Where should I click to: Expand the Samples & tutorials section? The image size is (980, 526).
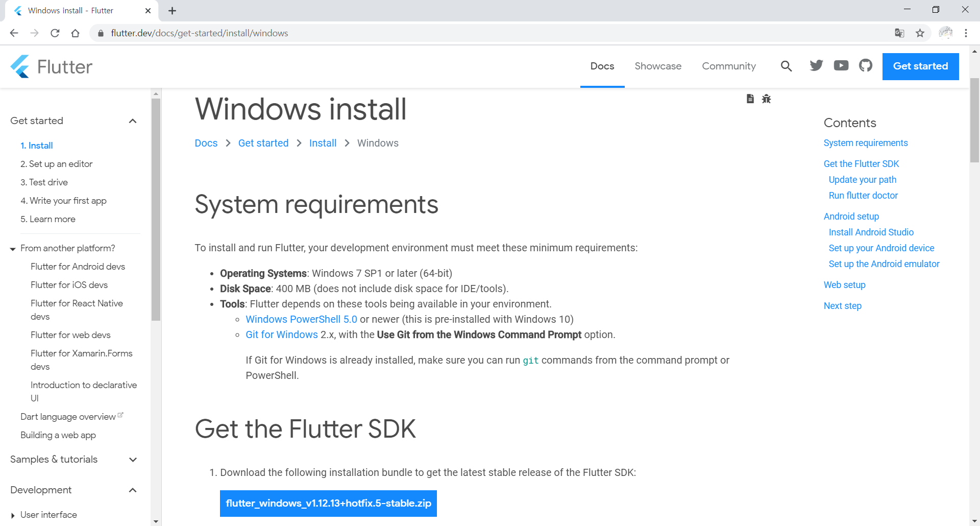coord(133,460)
